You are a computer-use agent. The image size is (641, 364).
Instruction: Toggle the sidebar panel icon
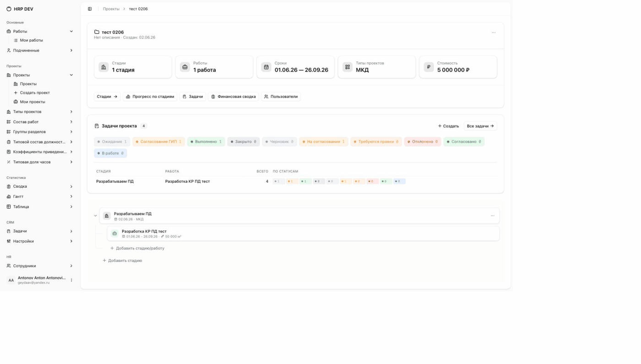pos(90,9)
